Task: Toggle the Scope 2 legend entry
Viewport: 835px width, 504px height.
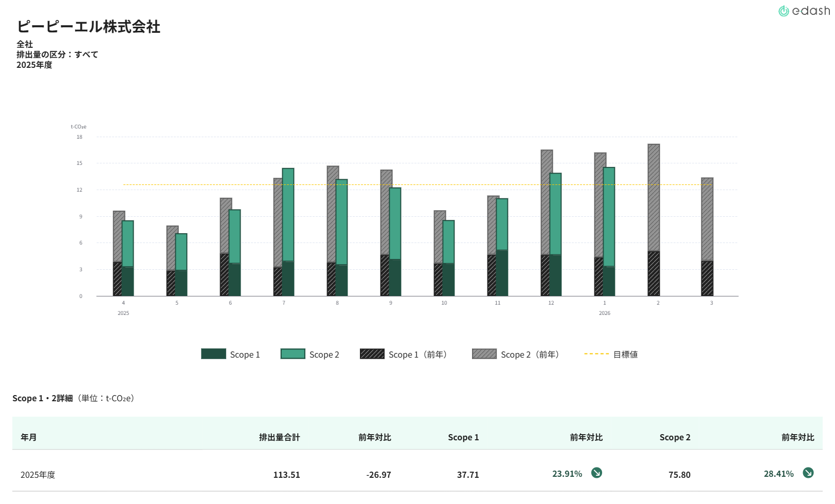Action: (x=310, y=354)
